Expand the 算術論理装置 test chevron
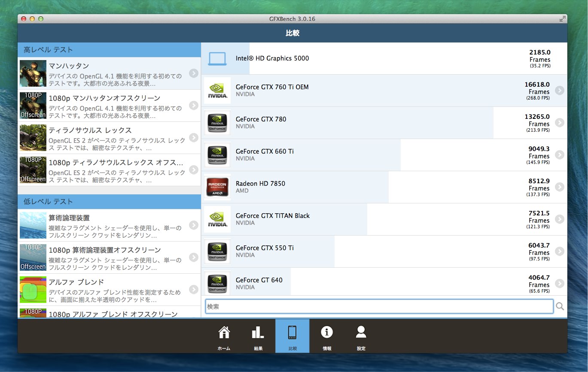Viewport: 588px width, 372px height. (x=194, y=225)
